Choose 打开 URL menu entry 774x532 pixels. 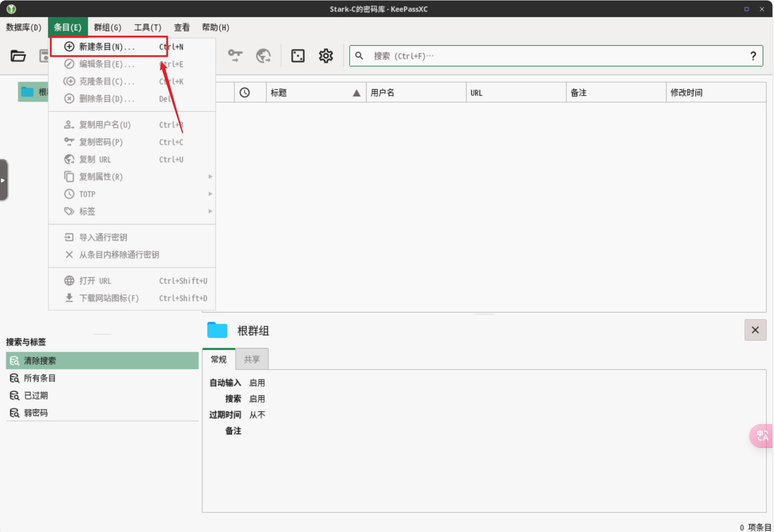click(x=132, y=281)
